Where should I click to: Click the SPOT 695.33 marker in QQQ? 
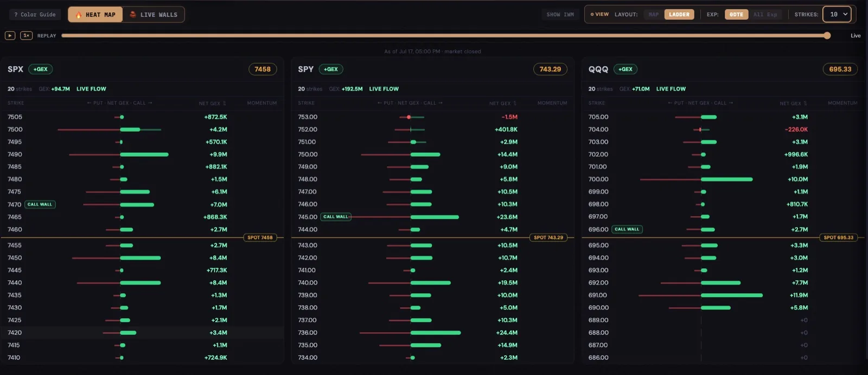click(839, 237)
